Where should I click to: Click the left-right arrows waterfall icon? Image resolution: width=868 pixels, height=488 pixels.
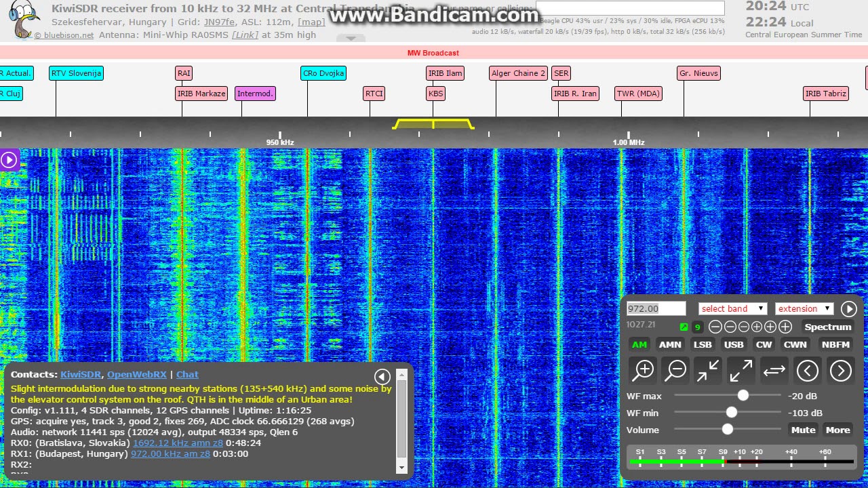point(774,370)
